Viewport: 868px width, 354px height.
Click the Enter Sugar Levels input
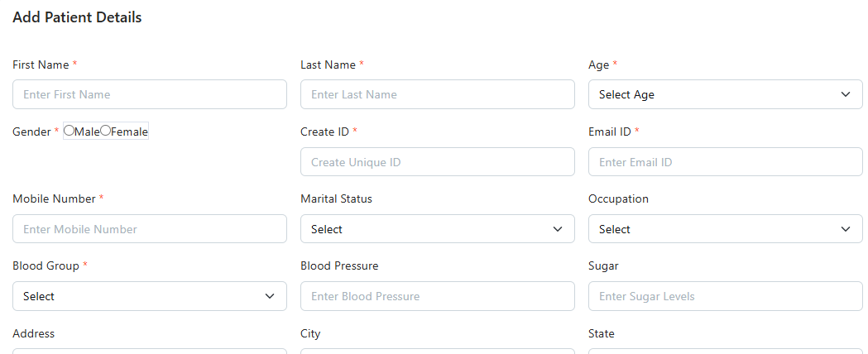[725, 296]
